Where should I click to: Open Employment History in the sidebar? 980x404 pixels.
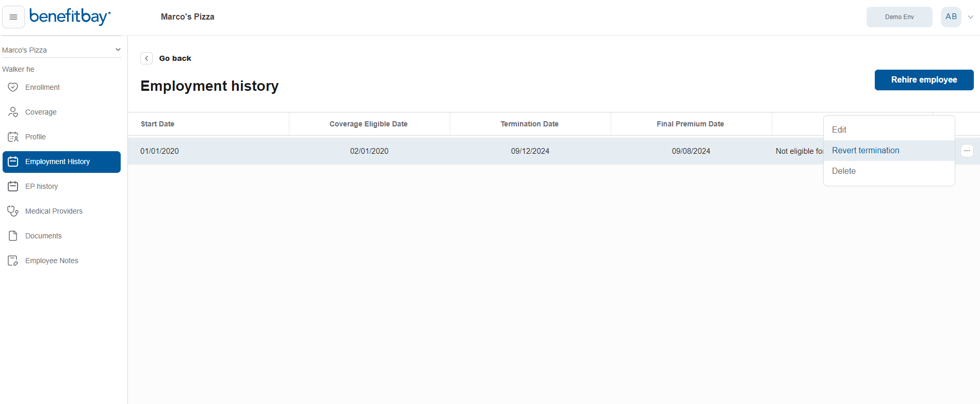pyautogui.click(x=61, y=162)
